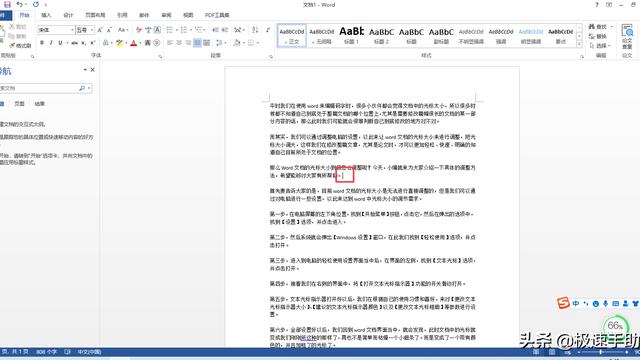Open Asian layout options

pyautogui.click(x=238, y=30)
